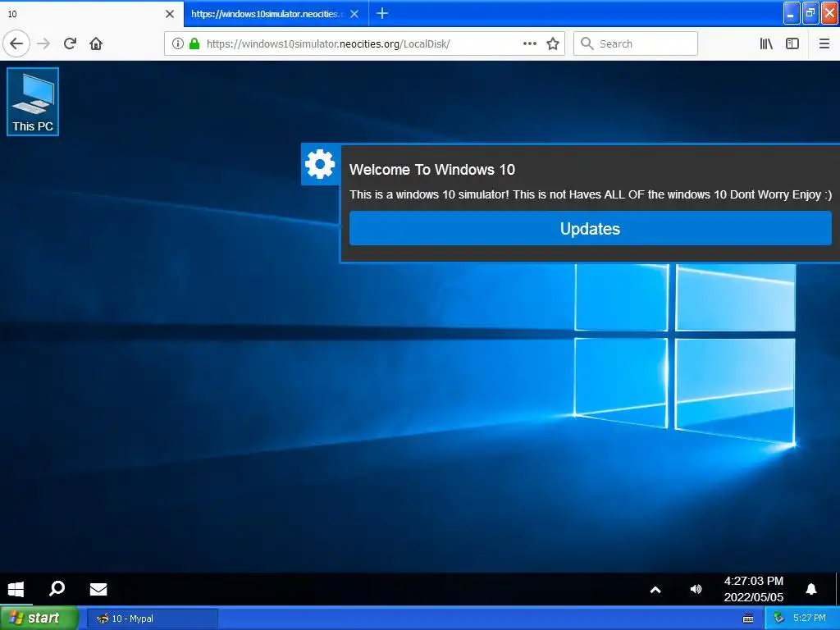This screenshot has width=840, height=630.
Task: Reload the page with refresh icon
Action: [x=71, y=43]
